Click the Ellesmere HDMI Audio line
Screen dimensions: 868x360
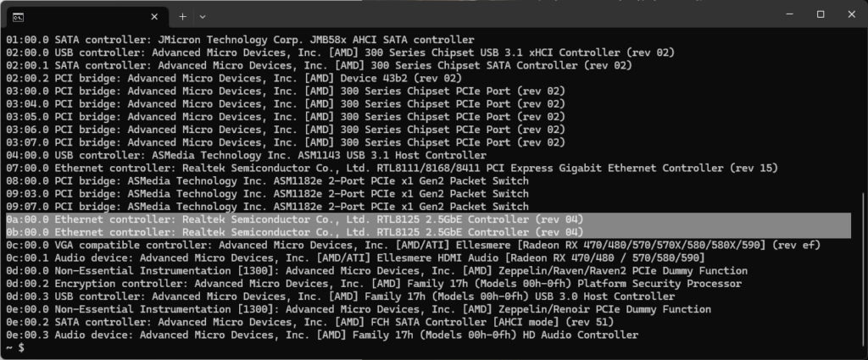click(355, 258)
